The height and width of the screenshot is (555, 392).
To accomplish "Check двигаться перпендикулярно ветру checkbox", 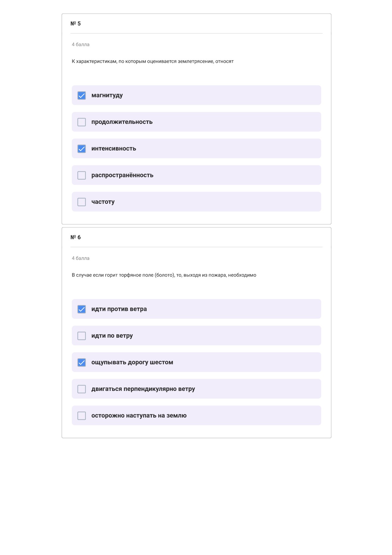I will (82, 389).
